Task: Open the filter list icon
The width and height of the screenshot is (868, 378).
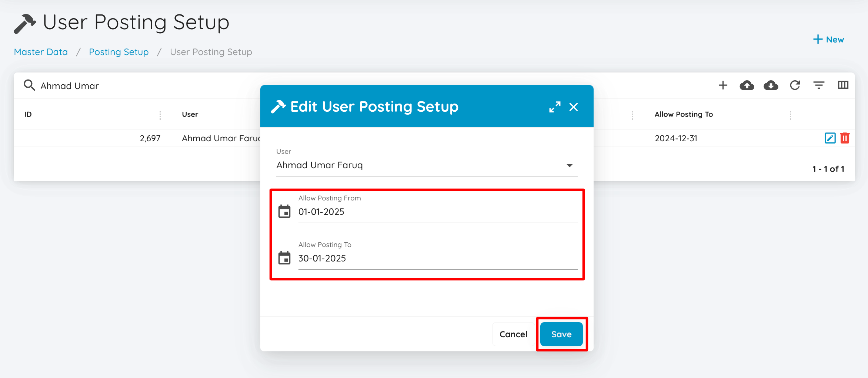Action: [819, 85]
